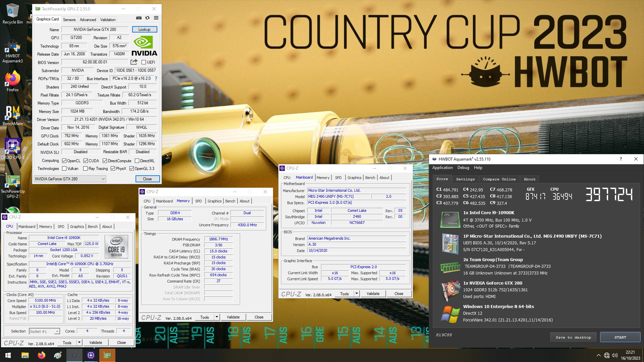
Task: Open the CPUID CPU-Z desktop shortcut
Action: (x=13, y=149)
